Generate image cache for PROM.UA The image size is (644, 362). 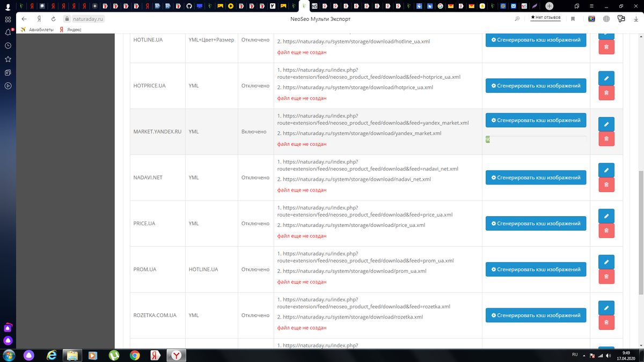[536, 269]
